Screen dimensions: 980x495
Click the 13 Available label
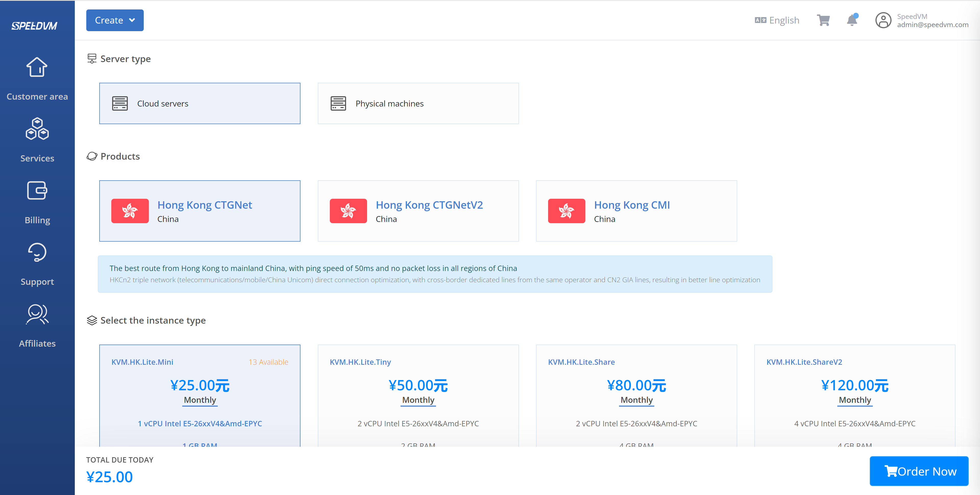click(268, 362)
